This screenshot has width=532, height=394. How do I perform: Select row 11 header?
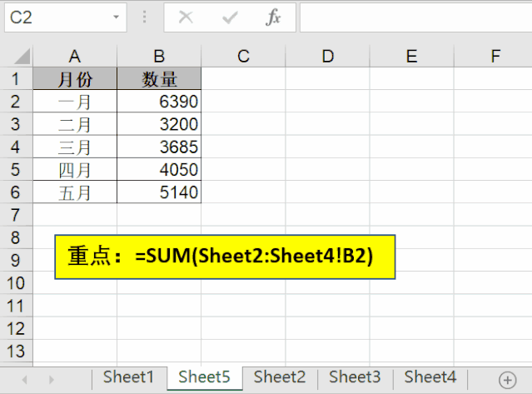pyautogui.click(x=16, y=306)
